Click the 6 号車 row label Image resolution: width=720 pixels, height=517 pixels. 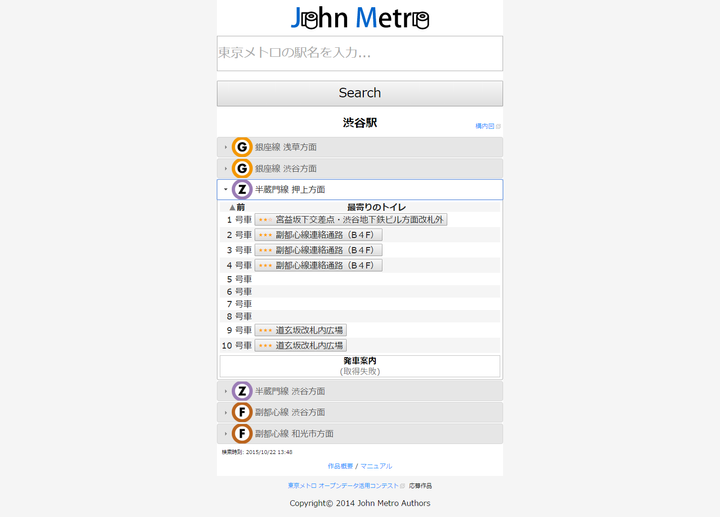(x=239, y=292)
